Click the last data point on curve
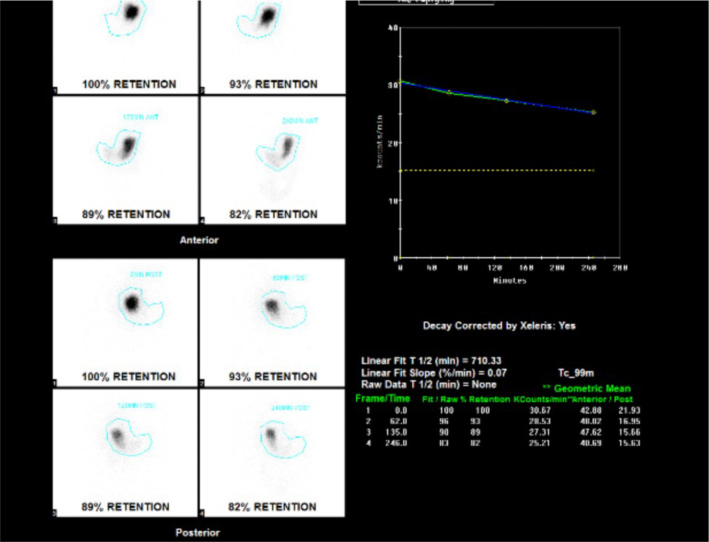 coord(594,112)
